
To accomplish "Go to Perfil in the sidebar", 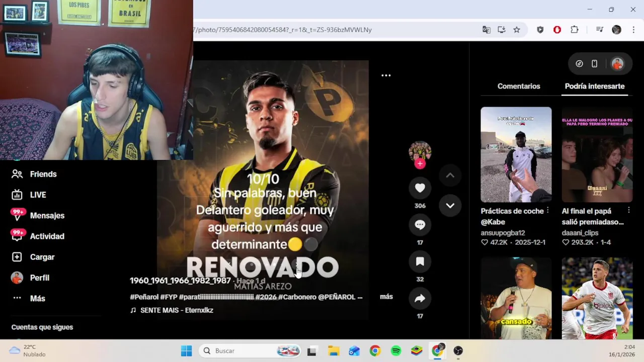I will point(30,278).
